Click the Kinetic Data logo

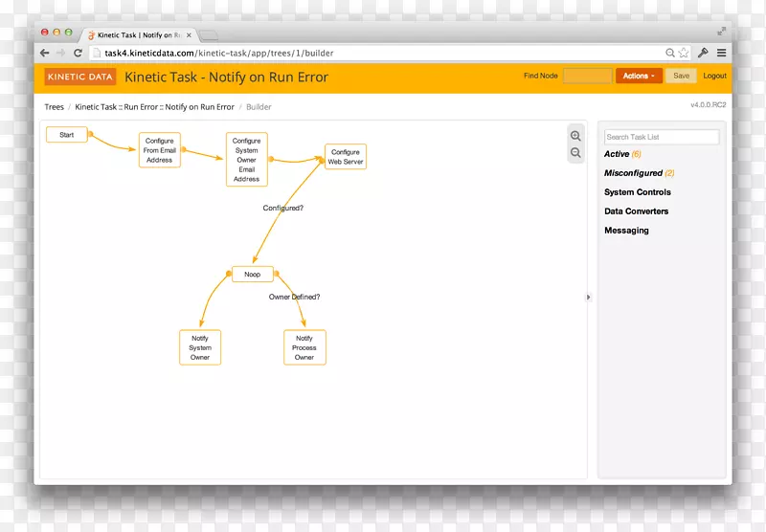tap(79, 77)
